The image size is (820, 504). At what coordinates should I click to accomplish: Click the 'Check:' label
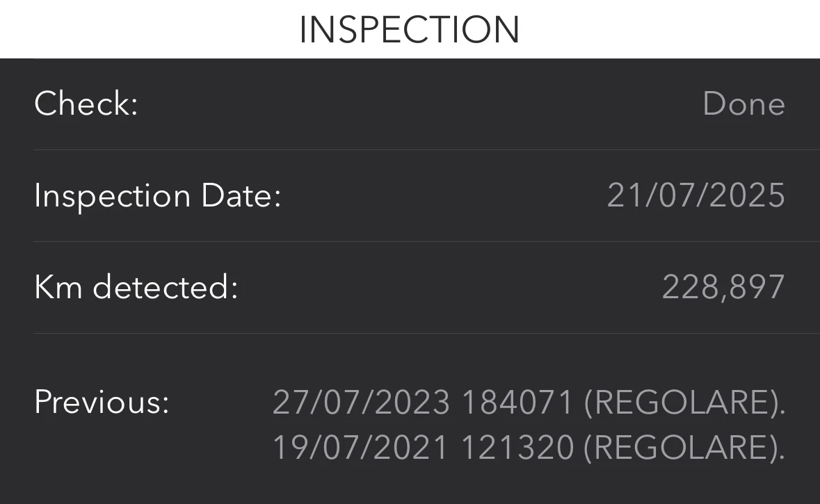[86, 104]
